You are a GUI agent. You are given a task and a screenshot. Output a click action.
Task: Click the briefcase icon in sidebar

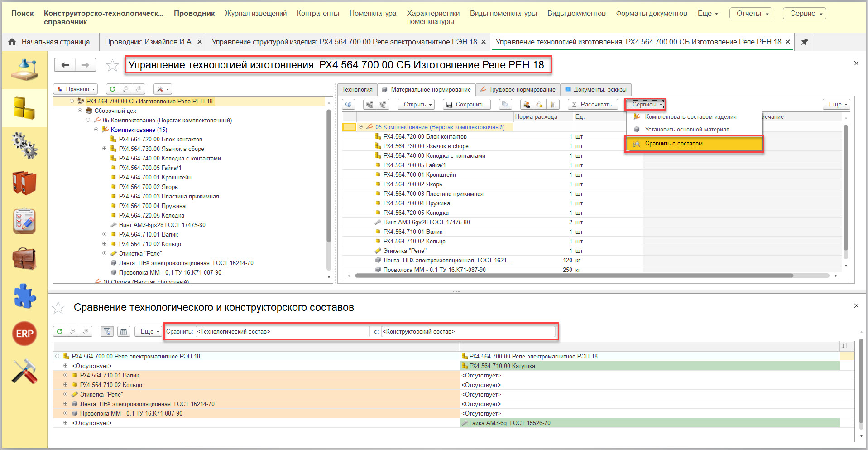coord(24,258)
